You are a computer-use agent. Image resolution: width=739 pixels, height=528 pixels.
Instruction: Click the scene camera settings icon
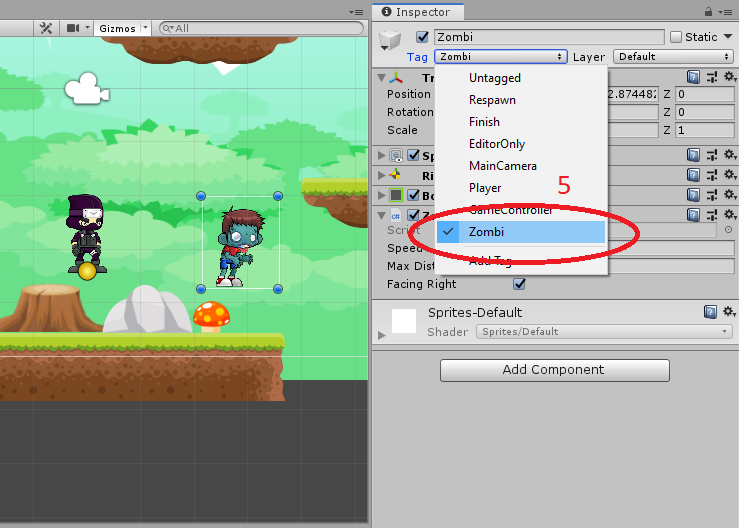coord(73,28)
